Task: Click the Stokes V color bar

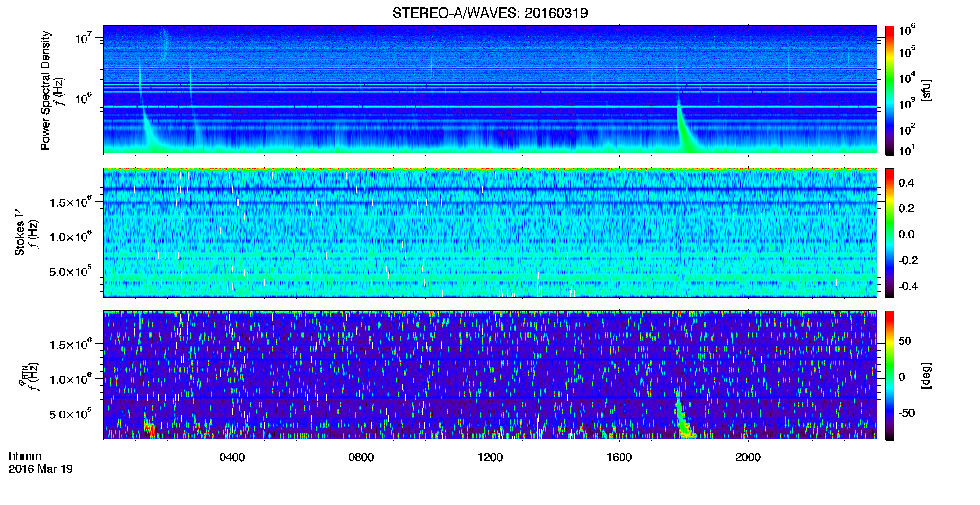Action: [x=889, y=233]
